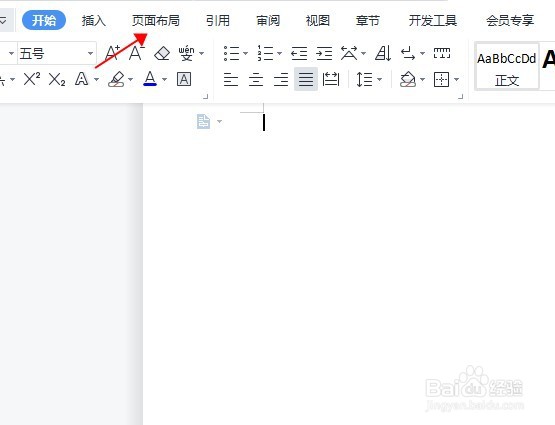Expand the pinyin guide dropdown arrow
This screenshot has width=555, height=425.
(x=202, y=53)
